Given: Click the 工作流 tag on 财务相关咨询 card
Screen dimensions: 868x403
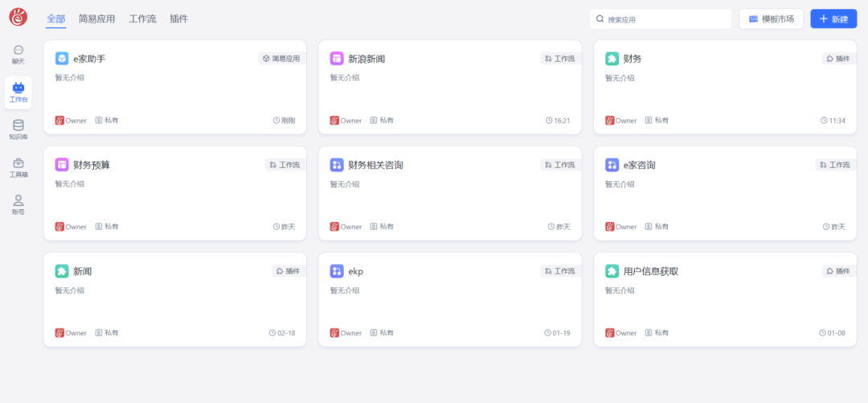Looking at the screenshot, I should pos(561,165).
